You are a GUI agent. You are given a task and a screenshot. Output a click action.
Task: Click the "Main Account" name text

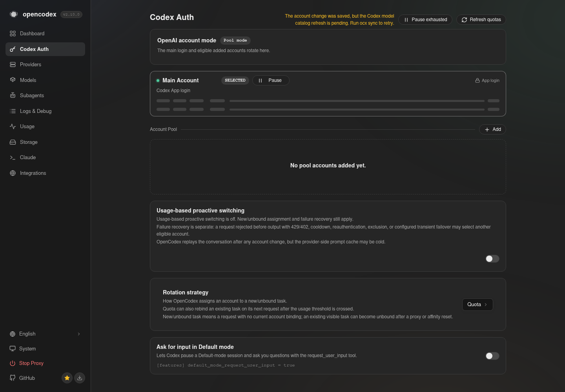point(180,80)
